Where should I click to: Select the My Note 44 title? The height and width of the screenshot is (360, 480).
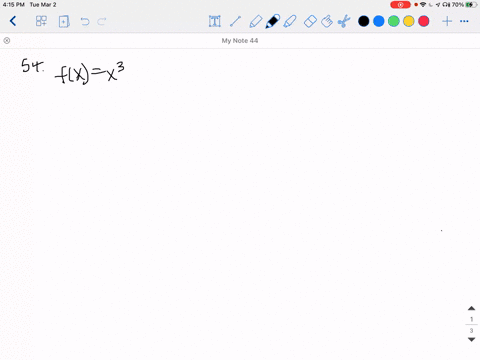[240, 41]
